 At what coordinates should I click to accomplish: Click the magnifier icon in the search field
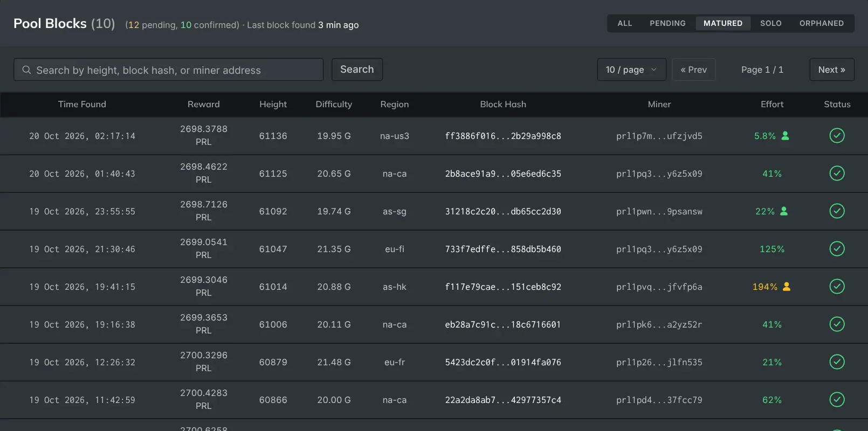[26, 70]
